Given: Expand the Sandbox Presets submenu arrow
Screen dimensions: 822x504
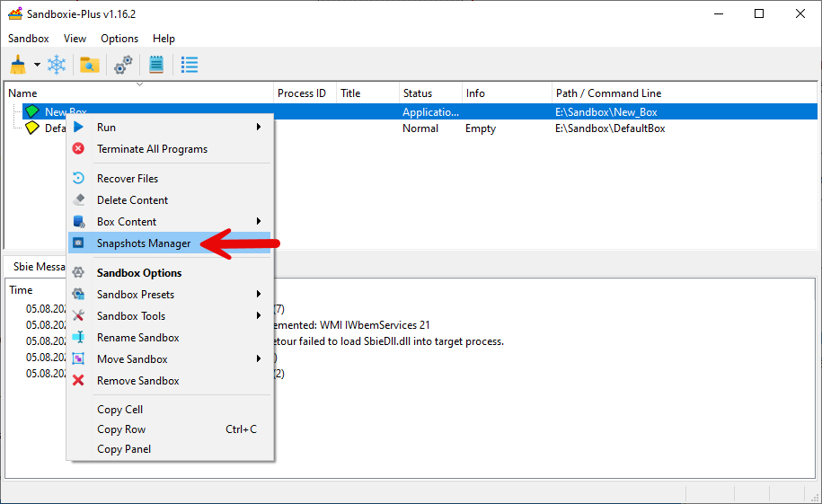Looking at the screenshot, I should [259, 294].
